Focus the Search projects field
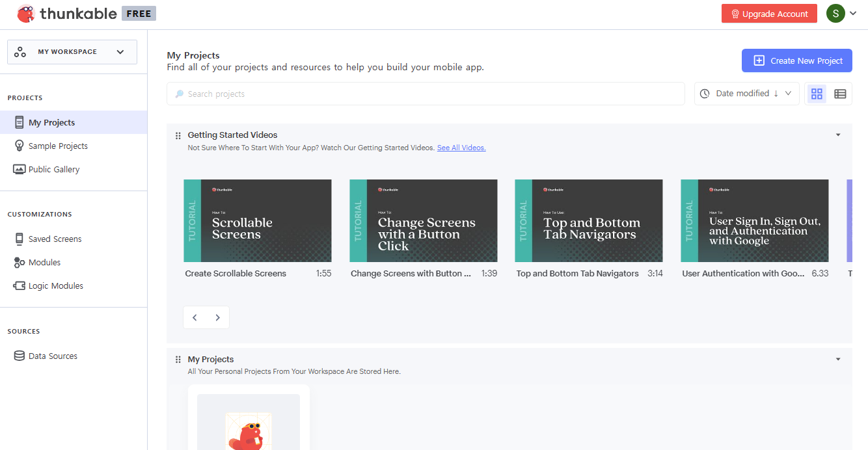868x450 pixels. [x=426, y=94]
